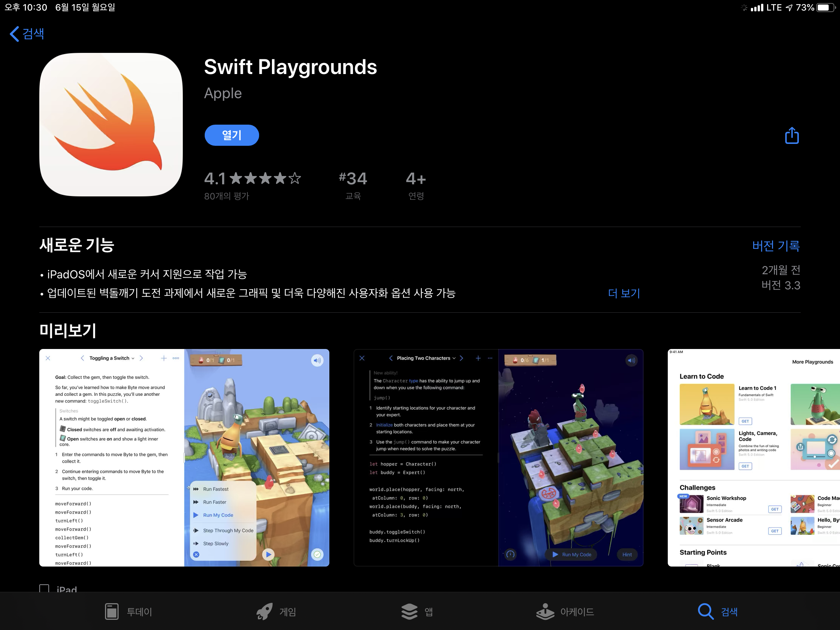Select the 검색 magnifier tab icon
Image resolution: width=840 pixels, height=630 pixels.
[705, 611]
